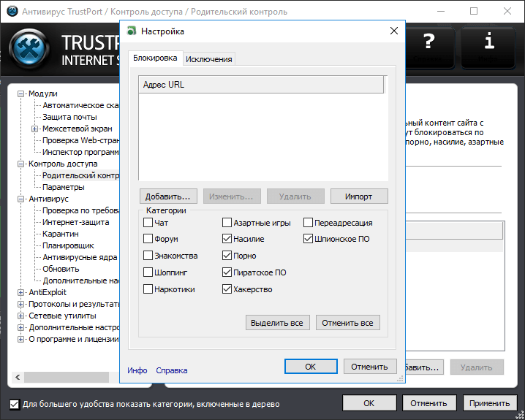Disable the Пиратское ПО checkbox
Image resolution: width=525 pixels, height=420 pixels.
(x=227, y=272)
